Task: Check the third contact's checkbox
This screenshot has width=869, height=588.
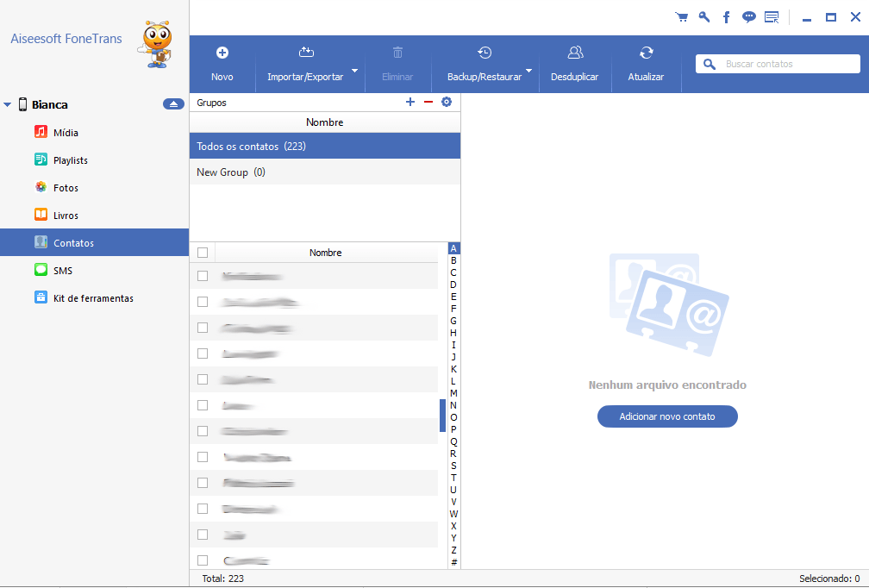Action: 203,328
